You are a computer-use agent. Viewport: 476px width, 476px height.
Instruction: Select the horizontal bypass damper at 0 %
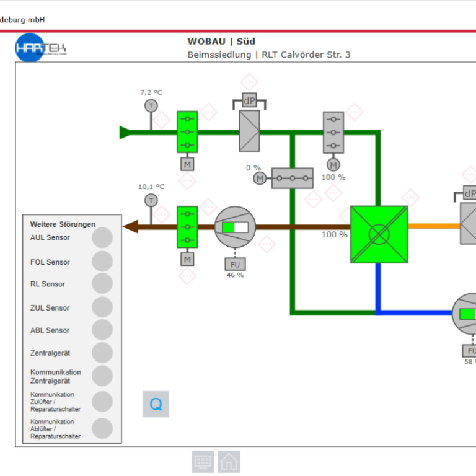292,178
